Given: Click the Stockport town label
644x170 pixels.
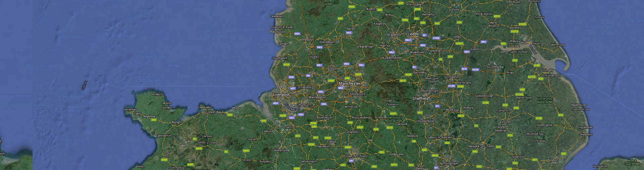Looking at the screenshot, I should 358,94.
